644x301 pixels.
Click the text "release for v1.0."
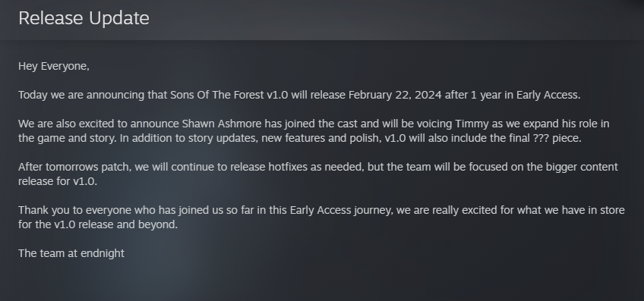point(58,182)
